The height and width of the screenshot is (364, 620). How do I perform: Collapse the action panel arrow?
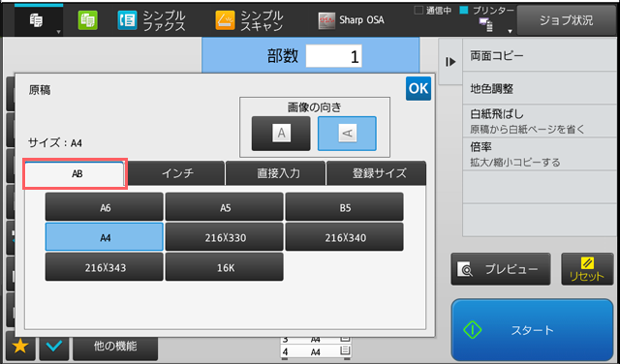click(449, 62)
